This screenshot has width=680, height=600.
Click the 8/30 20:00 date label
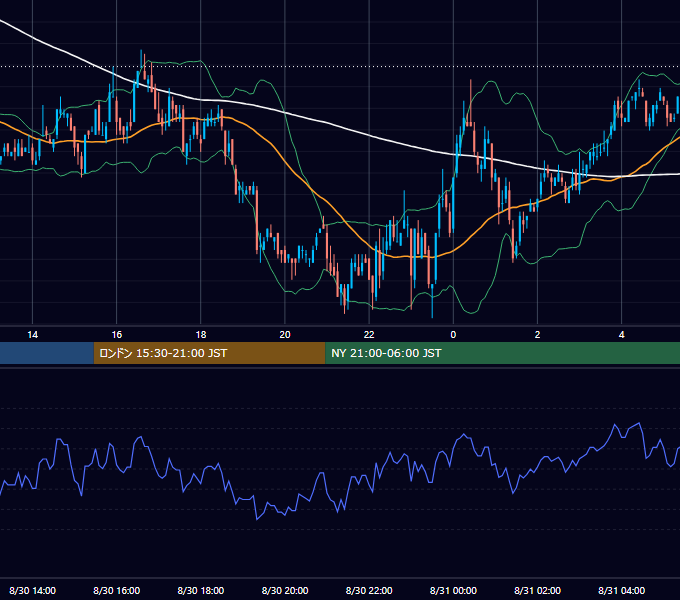[x=285, y=590]
